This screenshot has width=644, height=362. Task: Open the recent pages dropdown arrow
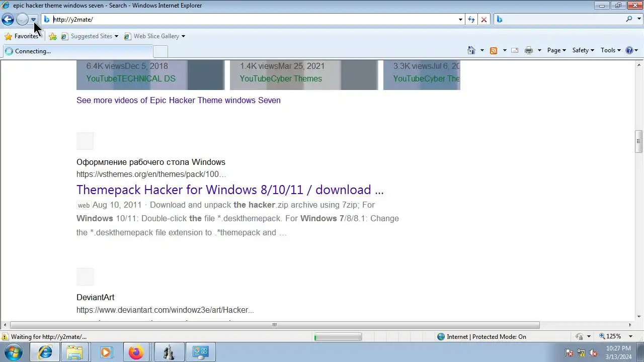33,20
